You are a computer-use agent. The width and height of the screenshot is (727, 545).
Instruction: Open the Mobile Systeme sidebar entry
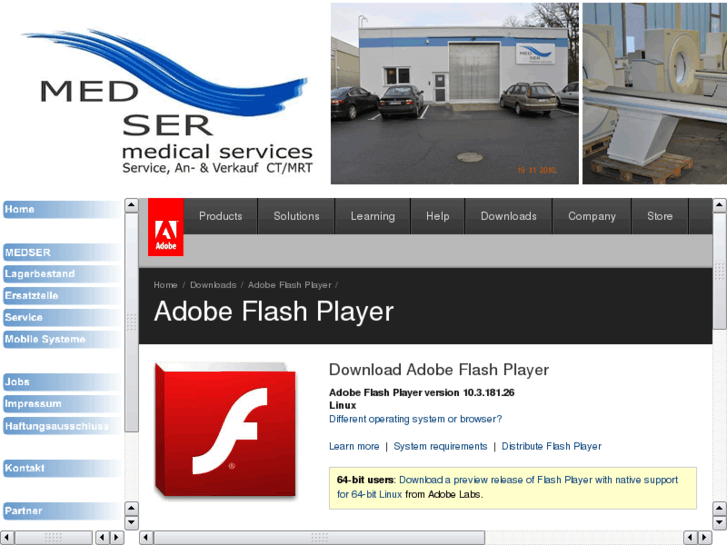[62, 339]
